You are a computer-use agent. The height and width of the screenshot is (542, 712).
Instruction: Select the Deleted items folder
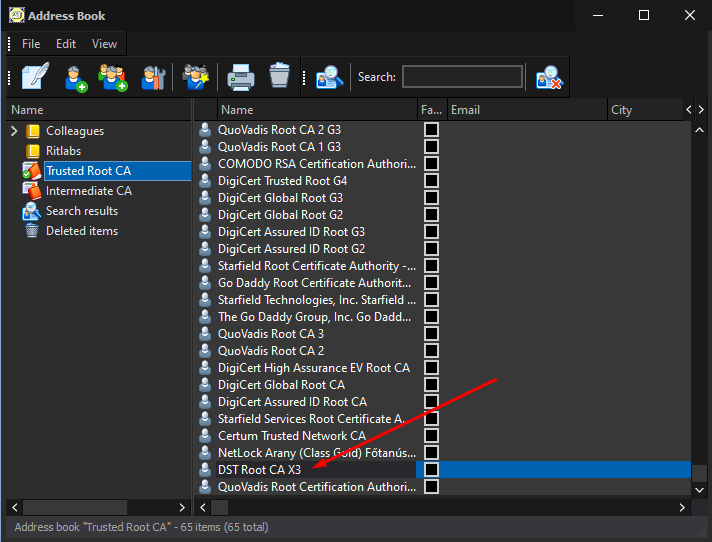pos(82,231)
